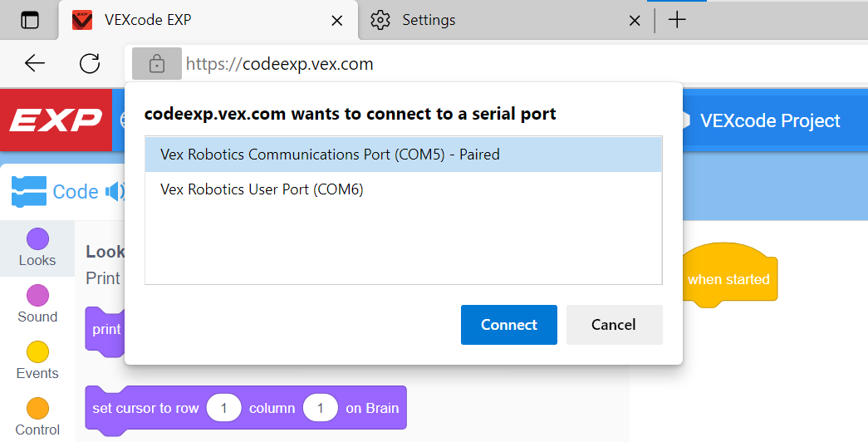The image size is (868, 442).
Task: Click the browser back arrow
Action: (x=34, y=64)
